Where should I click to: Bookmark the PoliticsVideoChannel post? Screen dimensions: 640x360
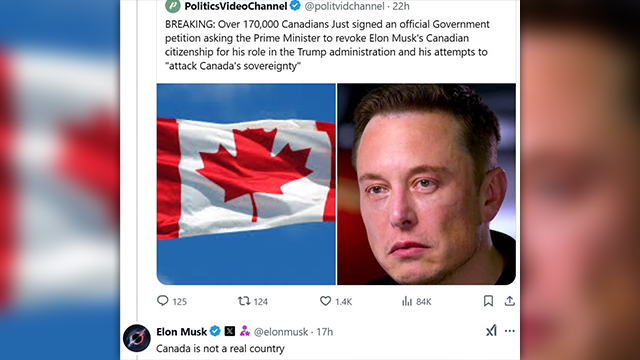pyautogui.click(x=488, y=301)
